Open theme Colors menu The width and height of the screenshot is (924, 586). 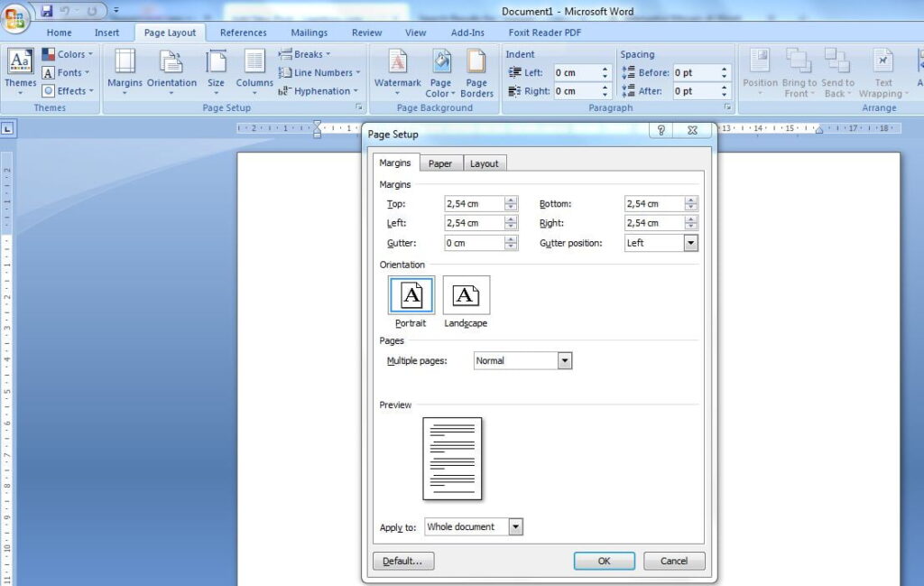(x=68, y=54)
